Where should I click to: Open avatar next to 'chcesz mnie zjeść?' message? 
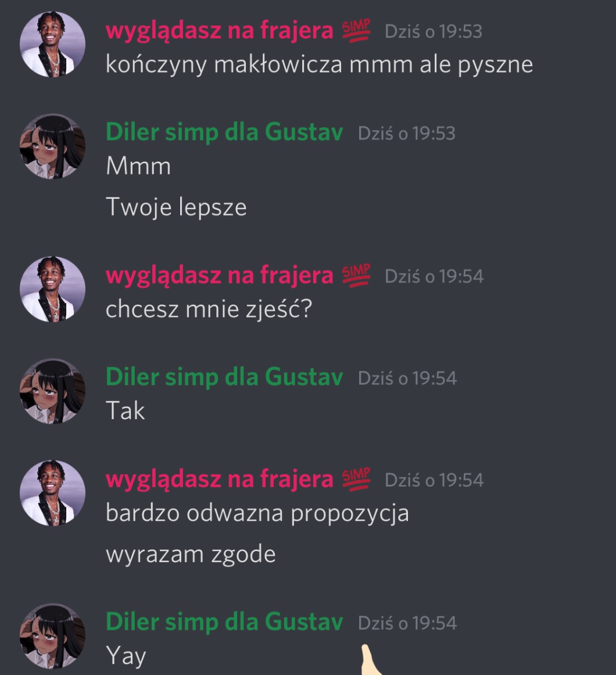(52, 290)
